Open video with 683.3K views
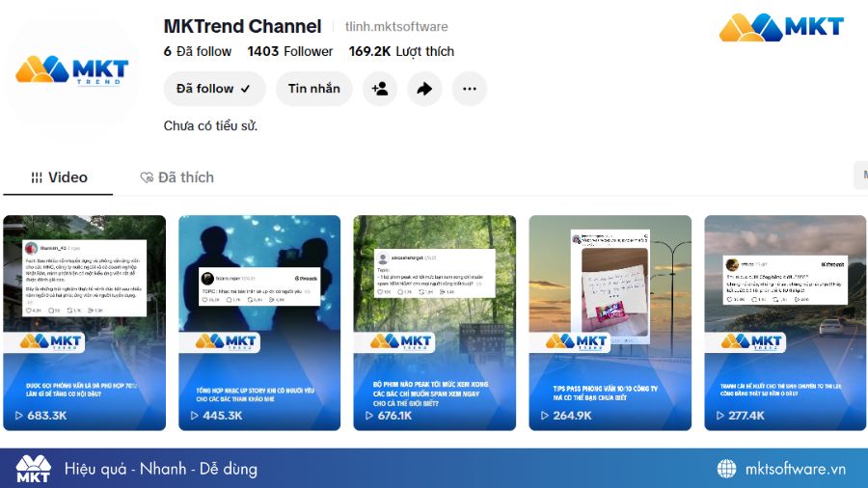Viewport: 868px width, 488px height. point(84,322)
